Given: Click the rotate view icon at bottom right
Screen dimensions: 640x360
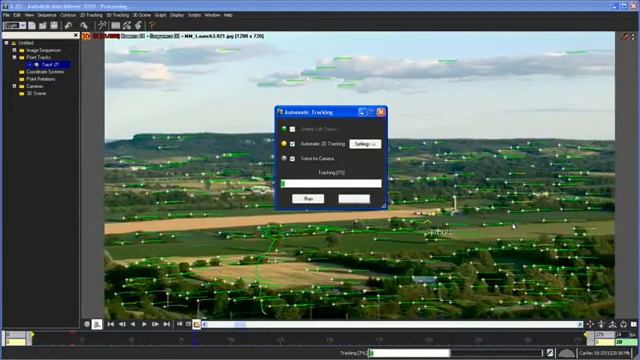Looking at the screenshot, I should [623, 324].
